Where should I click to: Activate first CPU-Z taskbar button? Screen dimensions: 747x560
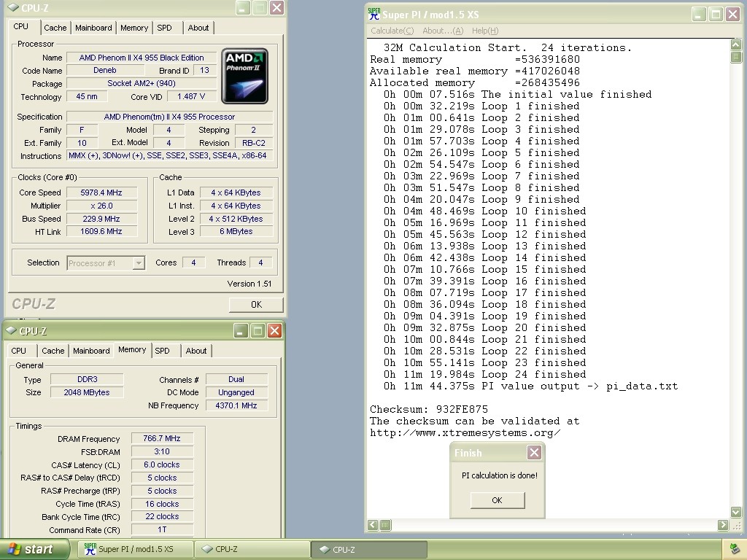252,549
